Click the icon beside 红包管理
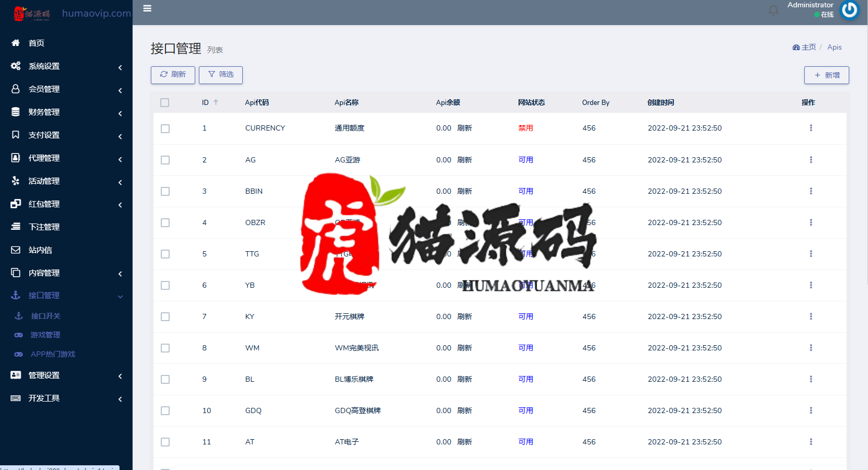 (16, 204)
